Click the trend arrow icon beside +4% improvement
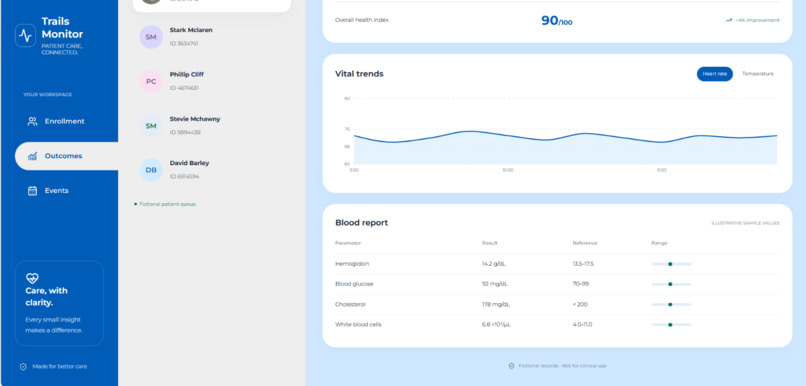This screenshot has width=806, height=386. click(x=728, y=21)
